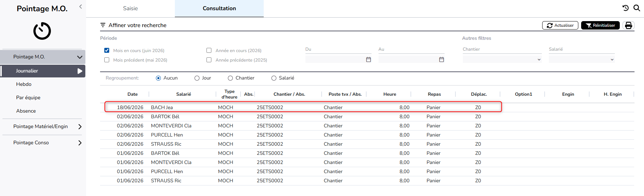Click the Pointage M.O. clock logo
The width and height of the screenshot is (644, 196).
pos(42,31)
